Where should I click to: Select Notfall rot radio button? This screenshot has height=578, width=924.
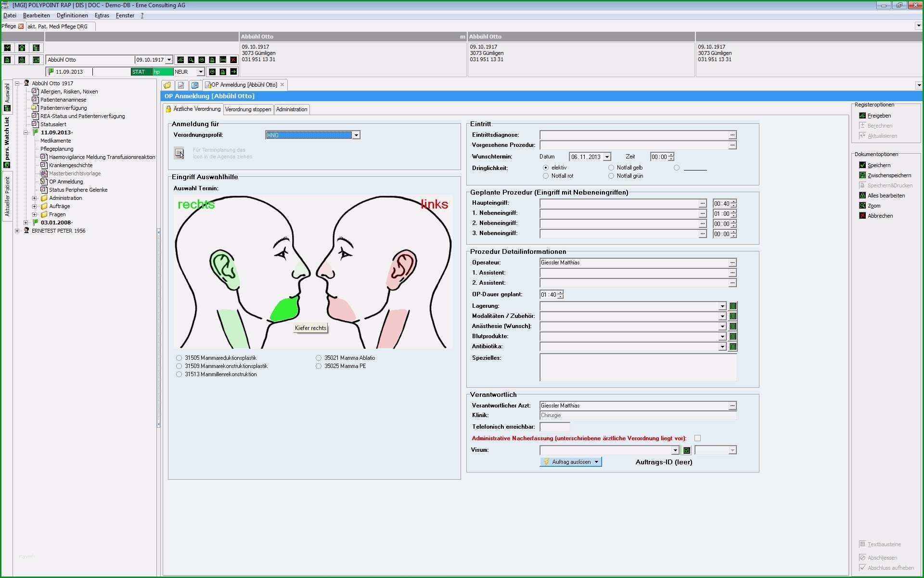546,176
